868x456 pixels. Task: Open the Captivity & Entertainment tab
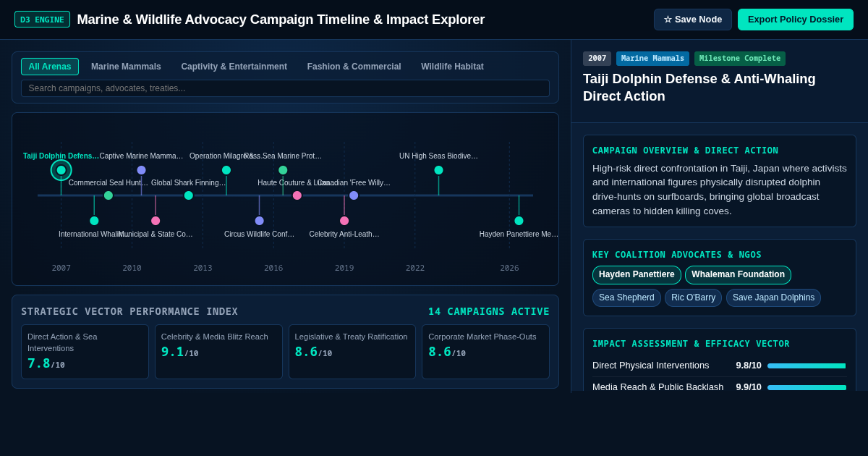pos(234,67)
